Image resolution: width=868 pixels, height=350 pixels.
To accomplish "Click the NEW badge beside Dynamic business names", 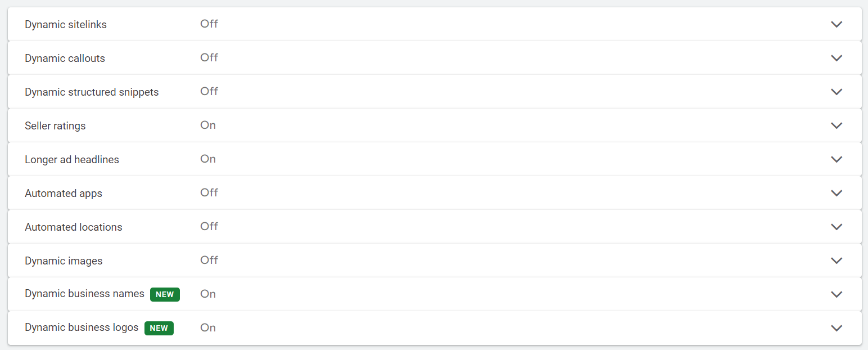I will coord(165,294).
